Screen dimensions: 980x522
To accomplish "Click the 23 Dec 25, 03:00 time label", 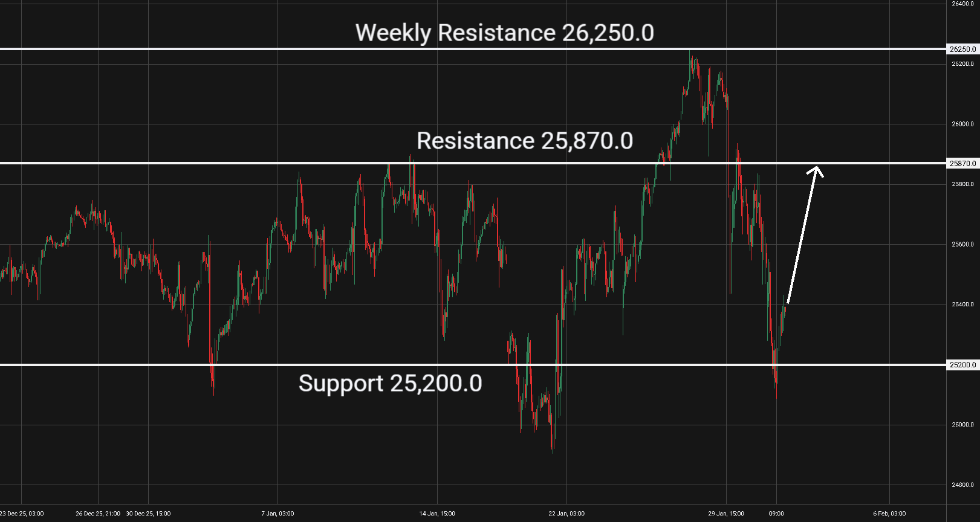I will tap(22, 514).
